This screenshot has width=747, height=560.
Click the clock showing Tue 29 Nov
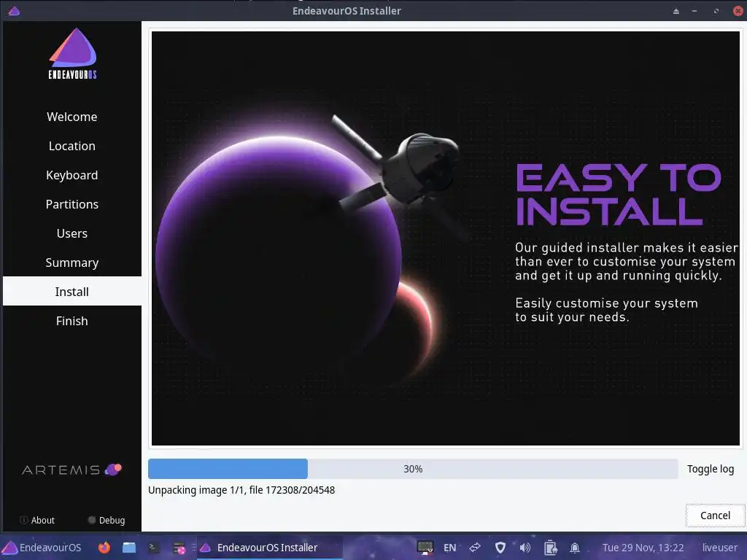(643, 548)
